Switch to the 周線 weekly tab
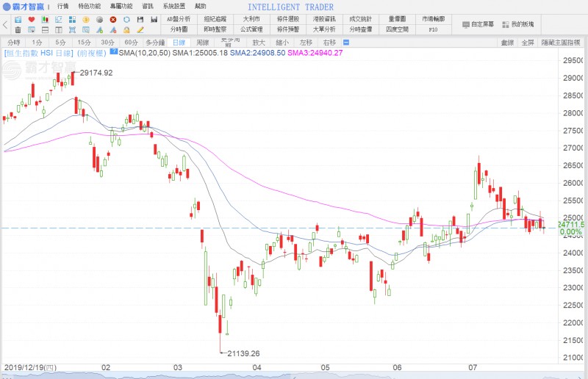The height and width of the screenshot is (379, 588). [203, 43]
